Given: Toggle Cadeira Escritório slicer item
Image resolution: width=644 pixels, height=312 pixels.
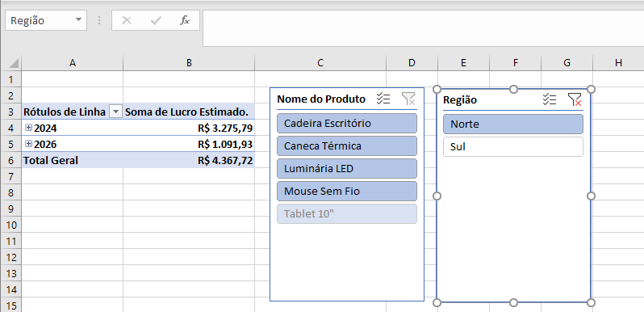Looking at the screenshot, I should point(347,123).
